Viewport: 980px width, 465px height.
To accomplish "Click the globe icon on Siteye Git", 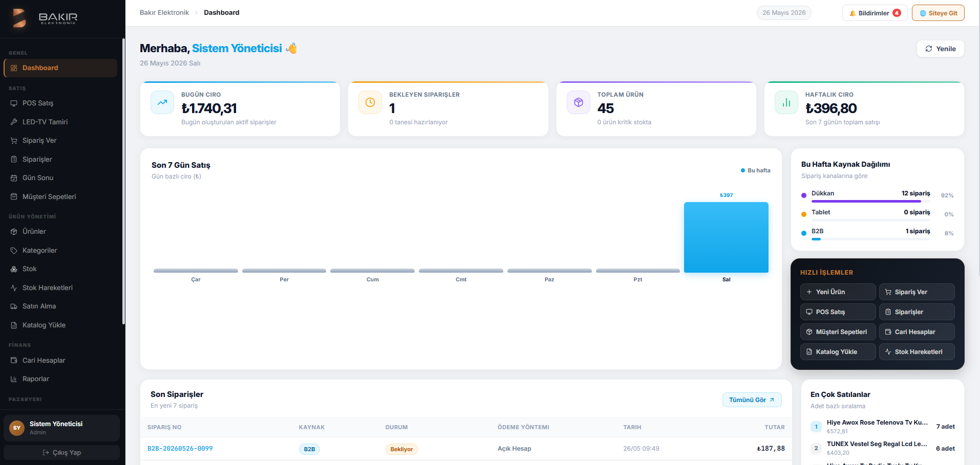I will coord(923,13).
